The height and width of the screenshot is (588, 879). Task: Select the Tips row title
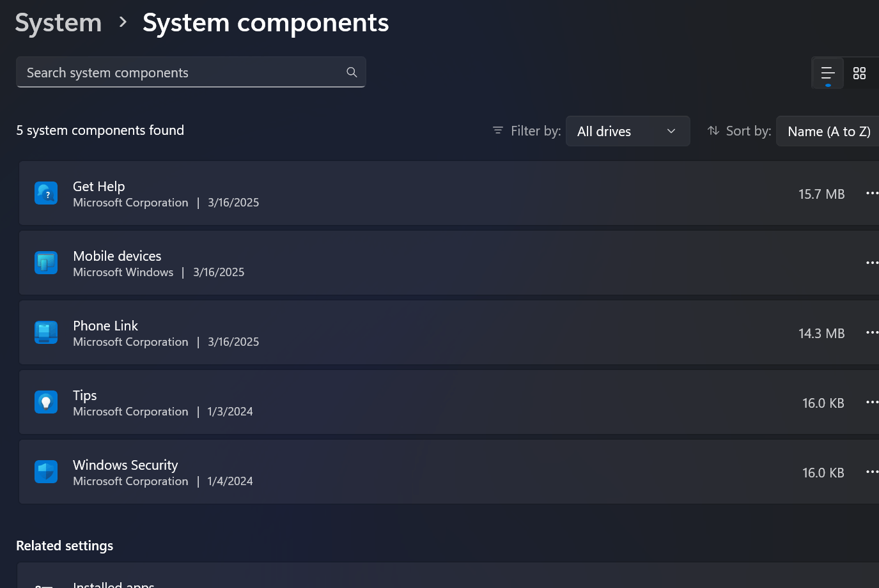click(85, 396)
